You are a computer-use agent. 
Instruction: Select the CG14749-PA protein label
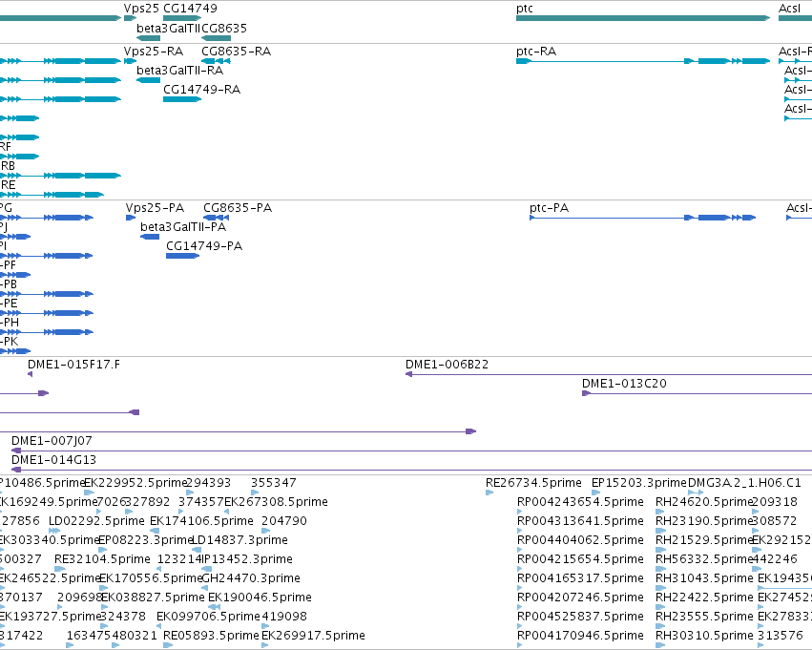point(204,246)
